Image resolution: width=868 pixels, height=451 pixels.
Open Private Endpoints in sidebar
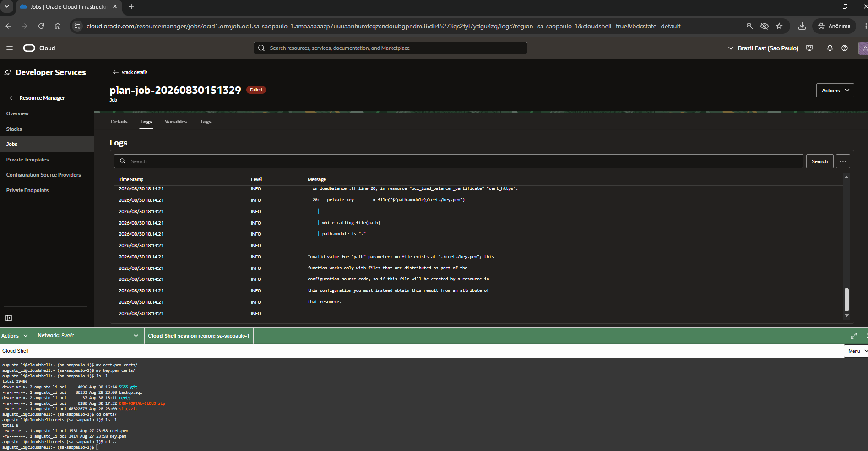[27, 190]
